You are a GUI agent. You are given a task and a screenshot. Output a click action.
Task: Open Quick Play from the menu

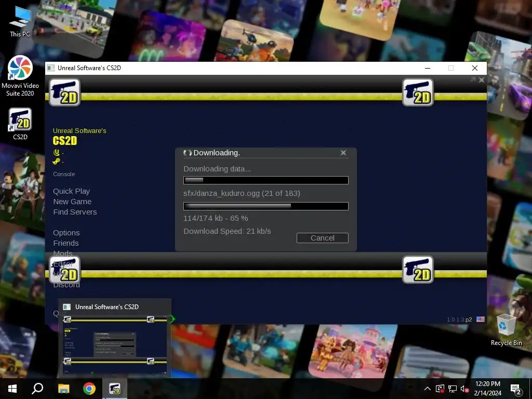pyautogui.click(x=71, y=191)
